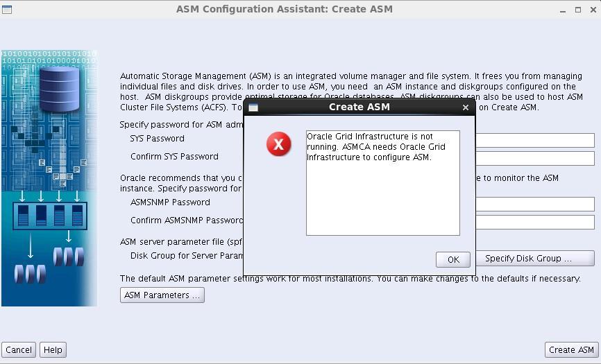Click the error message text area
The width and height of the screenshot is (601, 364).
(x=383, y=183)
